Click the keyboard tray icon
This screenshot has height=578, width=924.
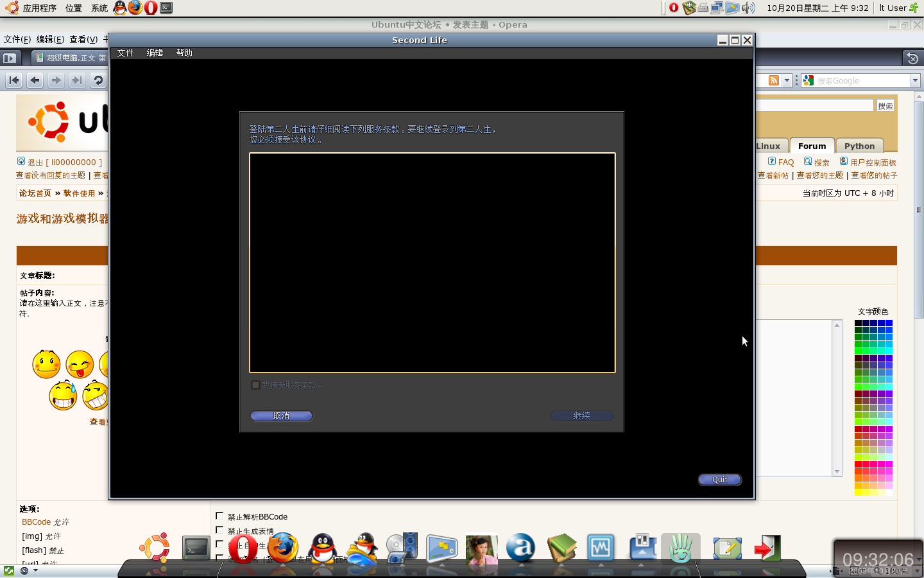click(x=703, y=8)
